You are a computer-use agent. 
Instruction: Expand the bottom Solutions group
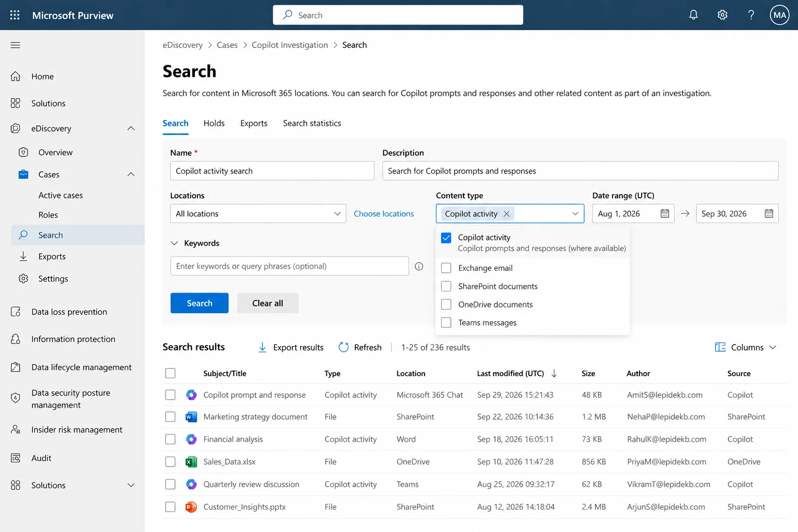point(131,485)
